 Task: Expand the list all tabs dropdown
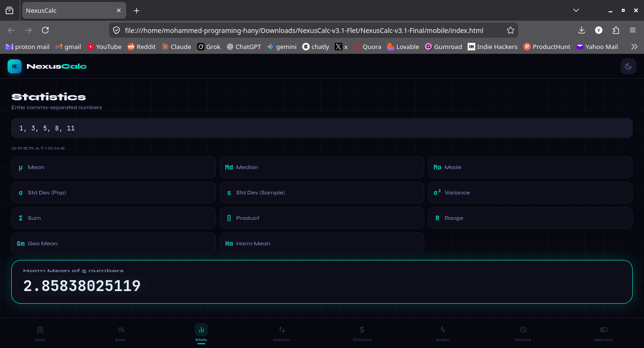576,10
